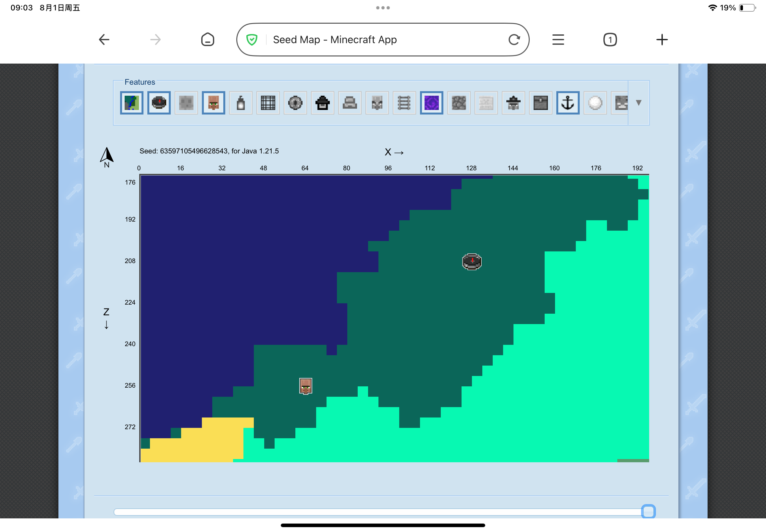Image resolution: width=766 pixels, height=532 pixels.
Task: Enable the spawner cage Dungeon feature
Action: (268, 103)
